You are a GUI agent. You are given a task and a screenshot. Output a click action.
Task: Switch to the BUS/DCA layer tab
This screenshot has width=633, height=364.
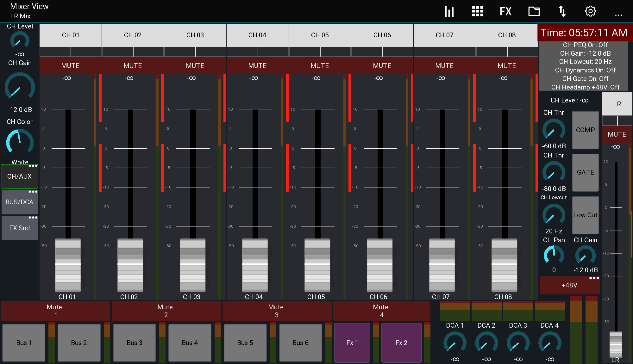tap(20, 202)
